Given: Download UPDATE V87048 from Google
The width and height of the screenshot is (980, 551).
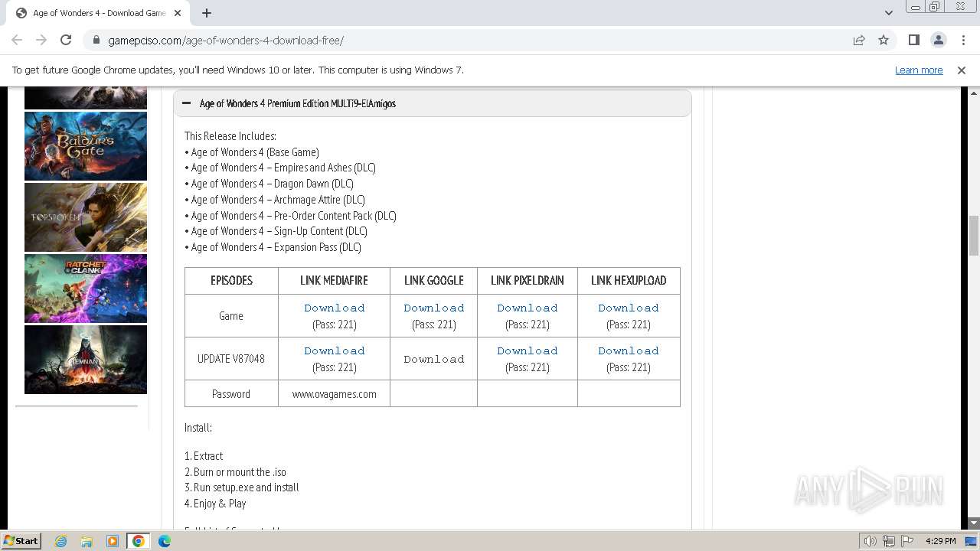Looking at the screenshot, I should (x=434, y=359).
